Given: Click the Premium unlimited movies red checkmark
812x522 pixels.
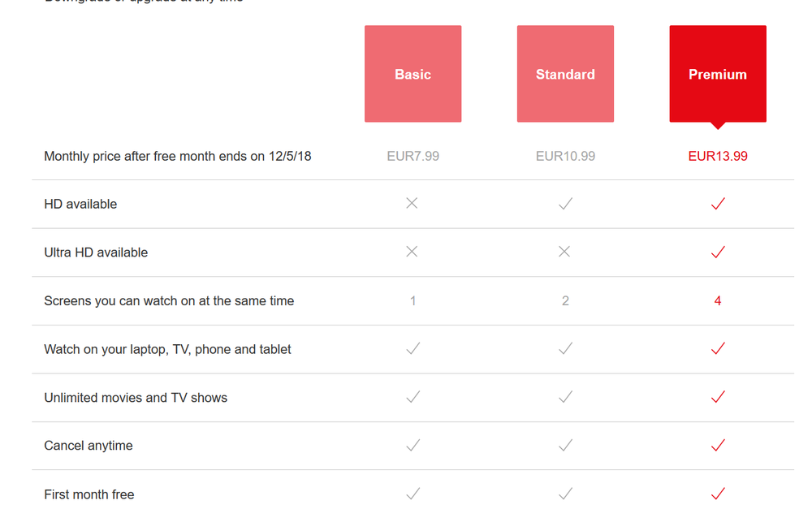Looking at the screenshot, I should (717, 397).
